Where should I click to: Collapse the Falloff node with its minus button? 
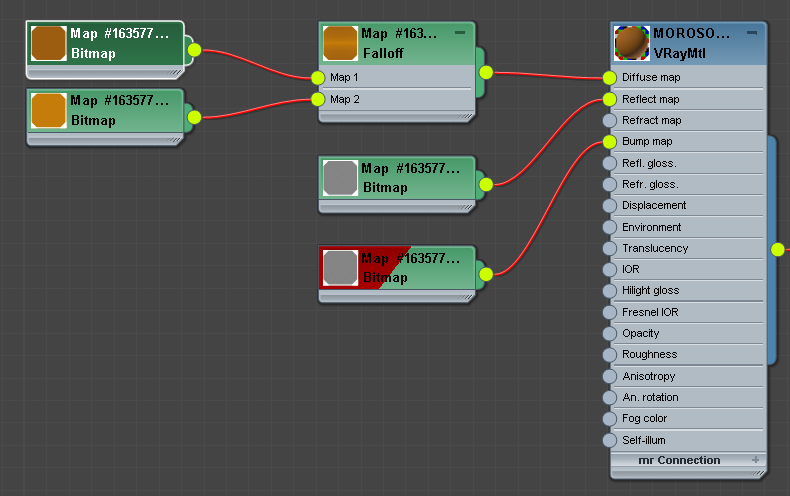459,33
